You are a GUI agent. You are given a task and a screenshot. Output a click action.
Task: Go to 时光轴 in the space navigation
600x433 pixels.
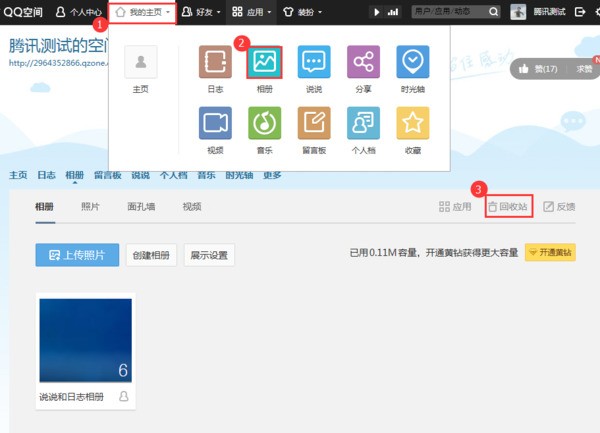click(239, 175)
